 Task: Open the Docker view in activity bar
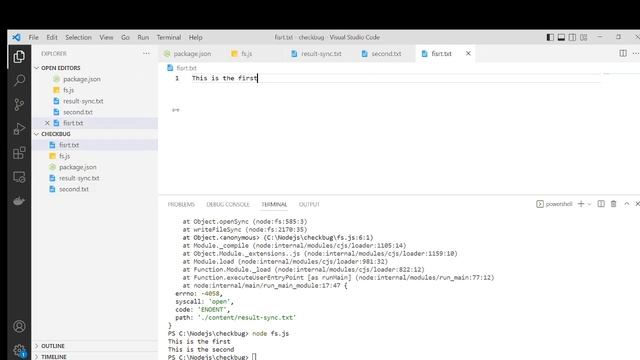click(x=19, y=201)
